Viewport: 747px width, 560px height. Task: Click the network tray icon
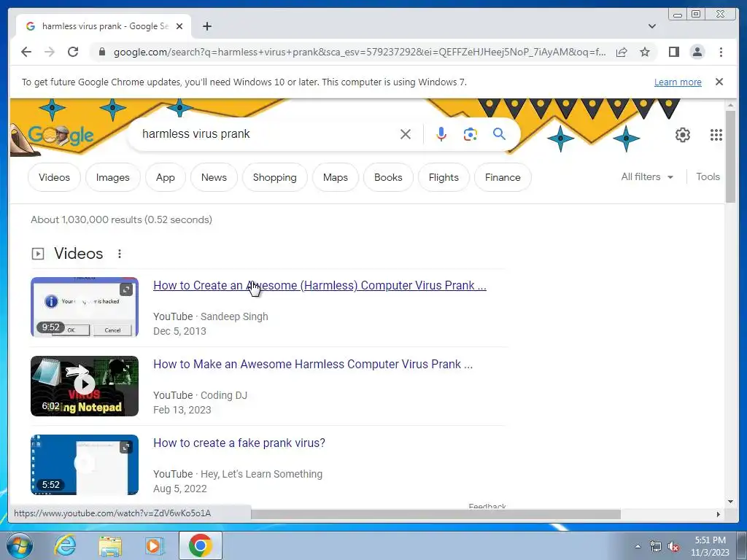tap(656, 547)
